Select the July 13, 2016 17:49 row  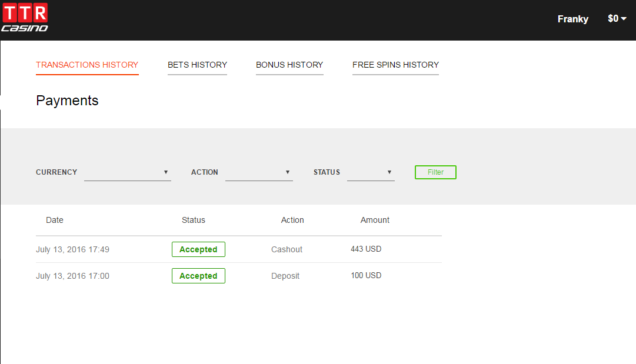72,249
